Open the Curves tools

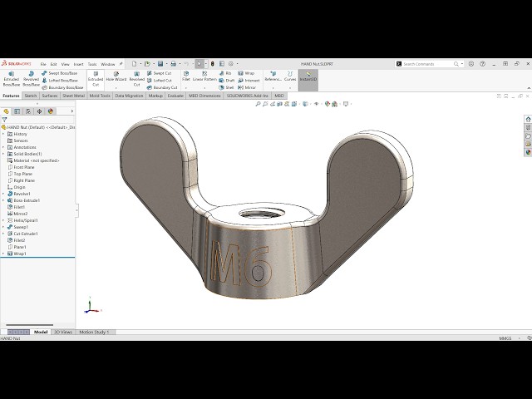coord(290,76)
